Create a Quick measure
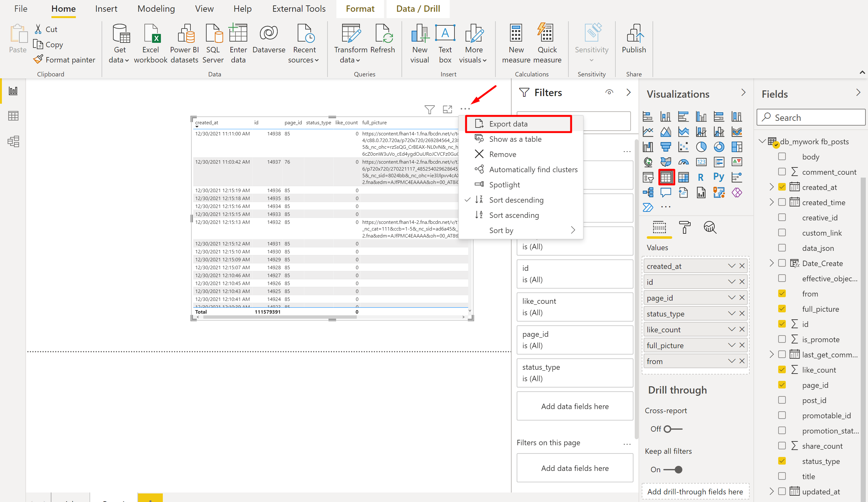Screen dimensions: 868x502 coord(547,44)
